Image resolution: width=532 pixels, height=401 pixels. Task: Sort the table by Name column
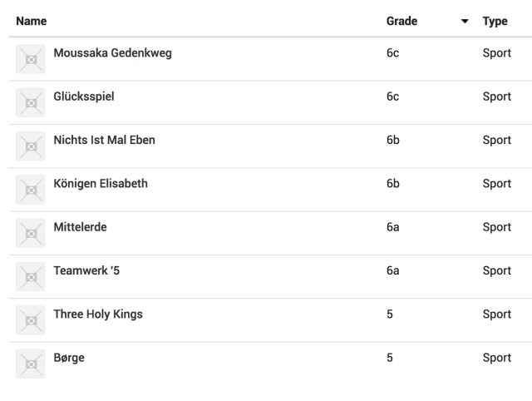tap(32, 21)
